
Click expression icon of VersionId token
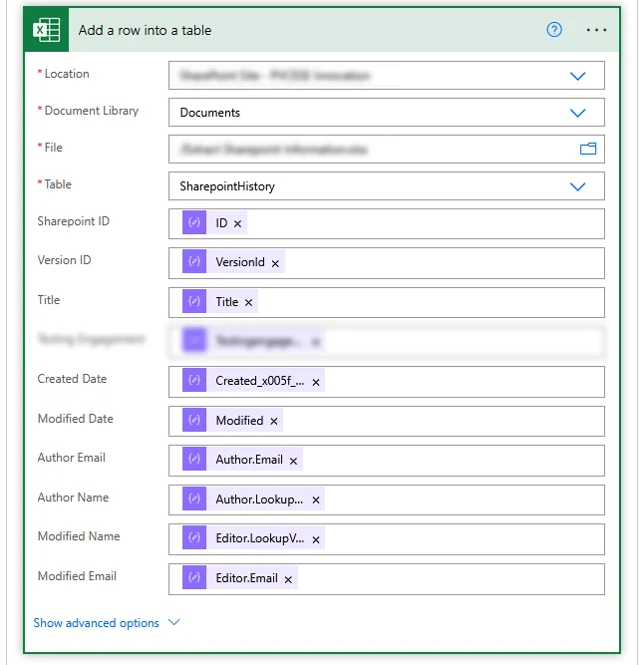194,261
